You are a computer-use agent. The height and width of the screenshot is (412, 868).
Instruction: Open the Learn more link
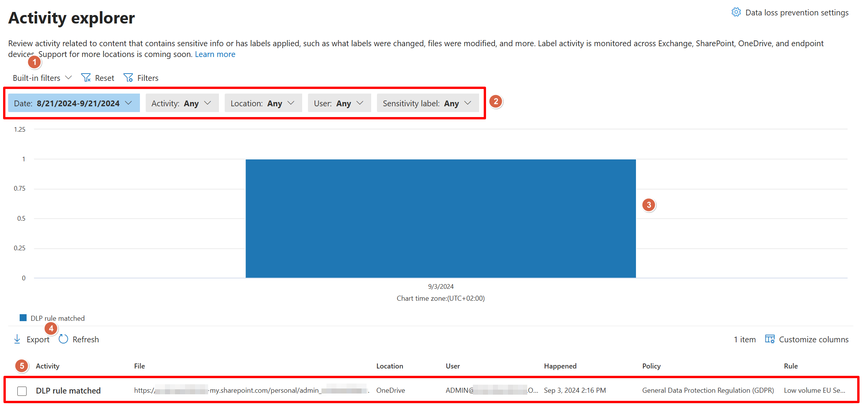click(x=215, y=54)
